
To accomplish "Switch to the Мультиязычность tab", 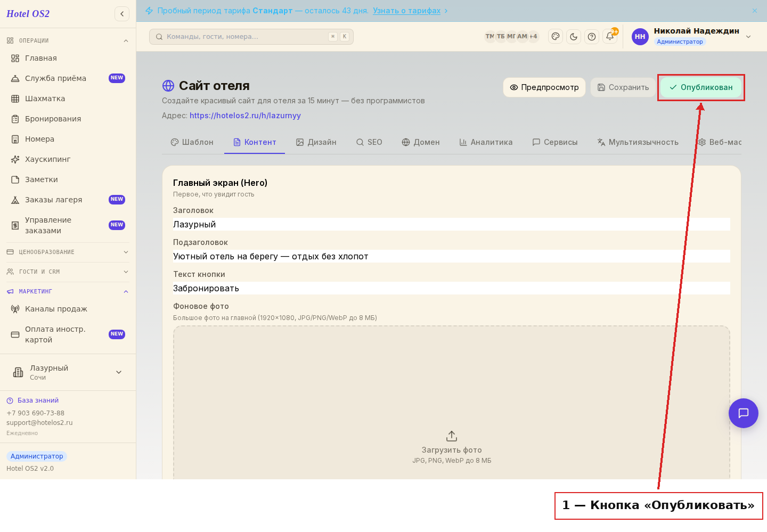I will click(638, 142).
